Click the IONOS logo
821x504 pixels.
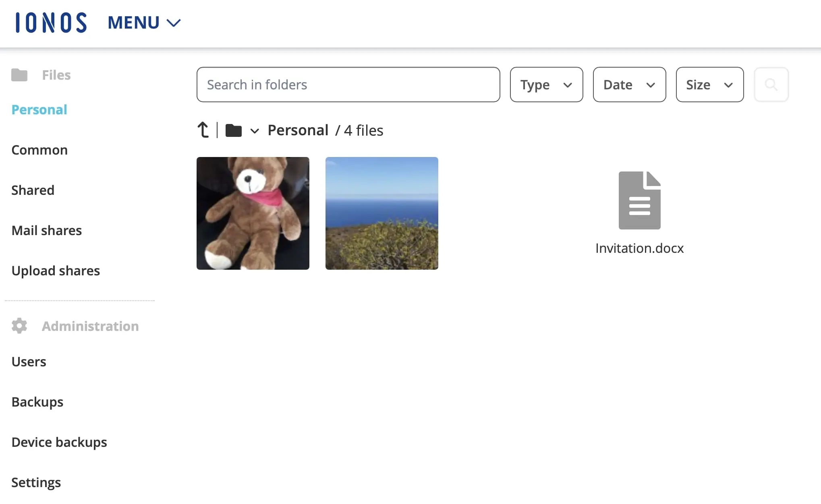coord(50,23)
